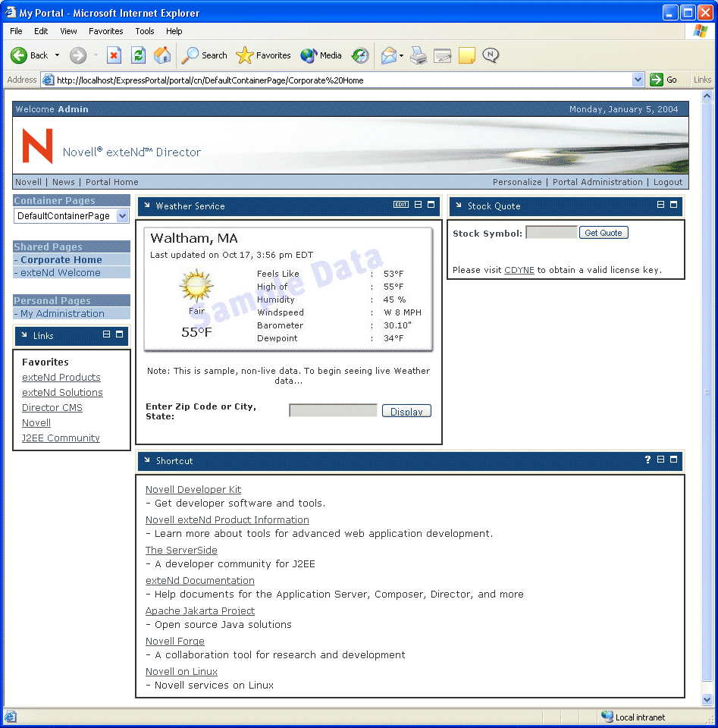
Task: Minimize the Links portlet
Action: (107, 335)
